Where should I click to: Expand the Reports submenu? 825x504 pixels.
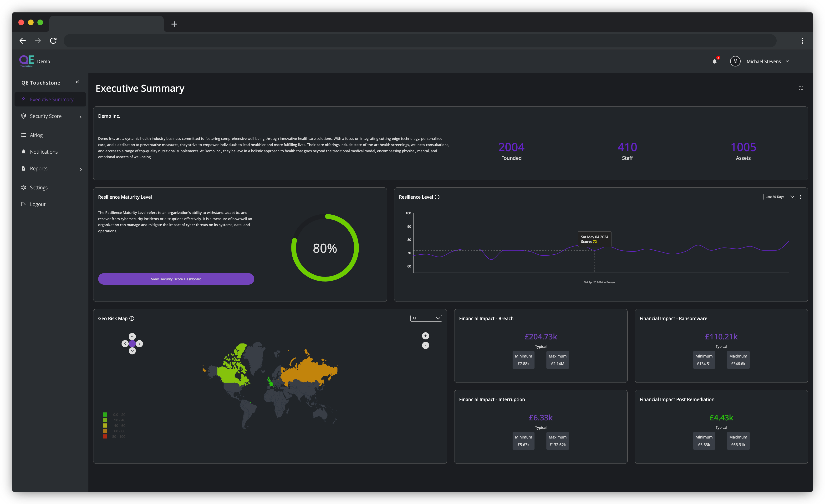click(81, 169)
